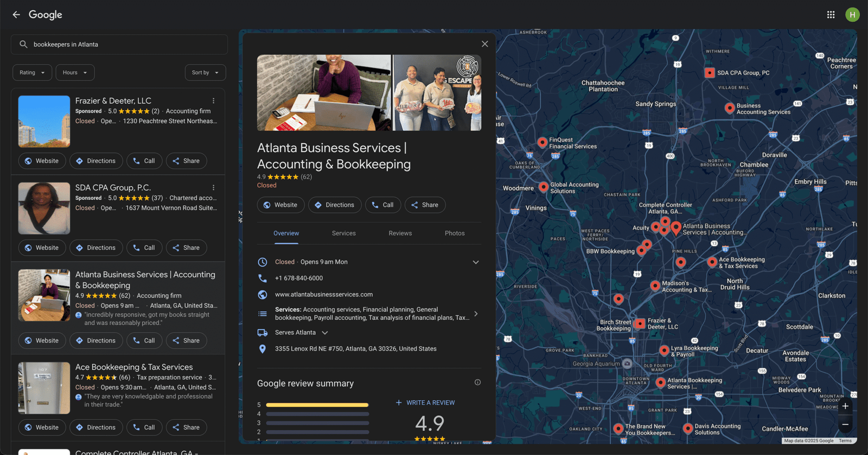This screenshot has width=868, height=455.
Task: Click the info icon by Google review summary
Action: pyautogui.click(x=478, y=382)
